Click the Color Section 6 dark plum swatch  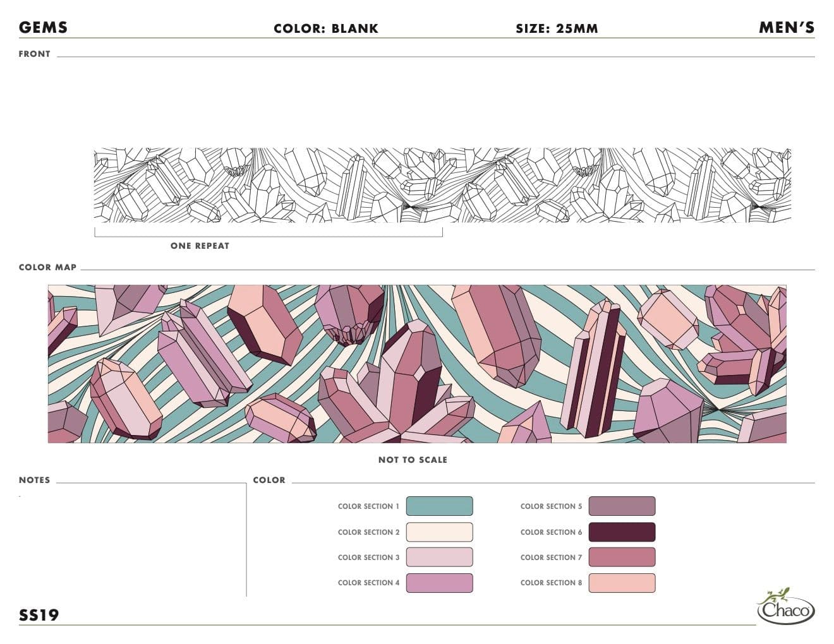point(622,532)
